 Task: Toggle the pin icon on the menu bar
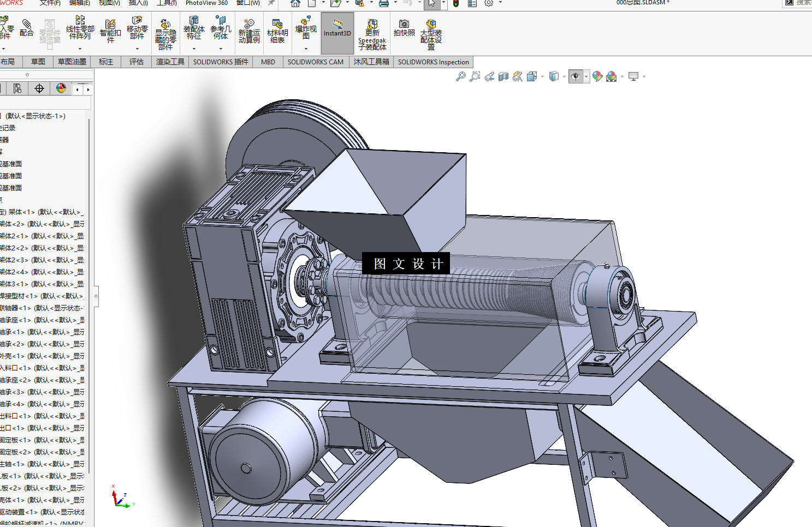tap(271, 3)
